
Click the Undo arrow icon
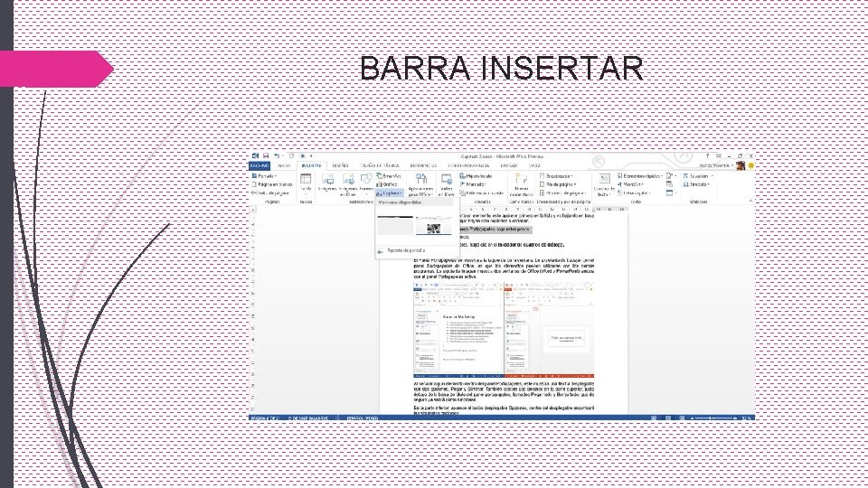pos(277,156)
